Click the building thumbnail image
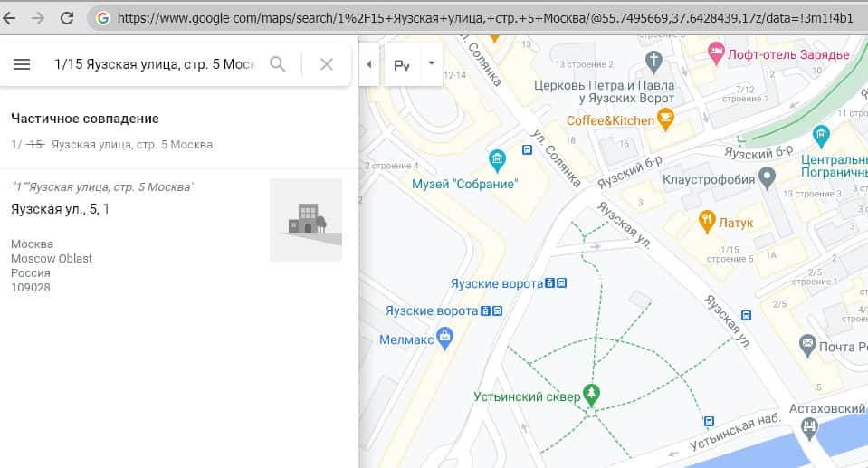Viewport: 868px width, 468px height. coord(306,220)
